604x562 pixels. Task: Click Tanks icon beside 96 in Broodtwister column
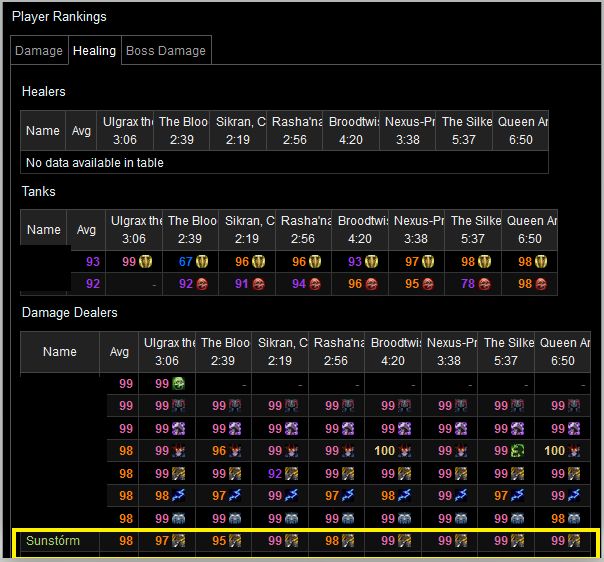(372, 284)
